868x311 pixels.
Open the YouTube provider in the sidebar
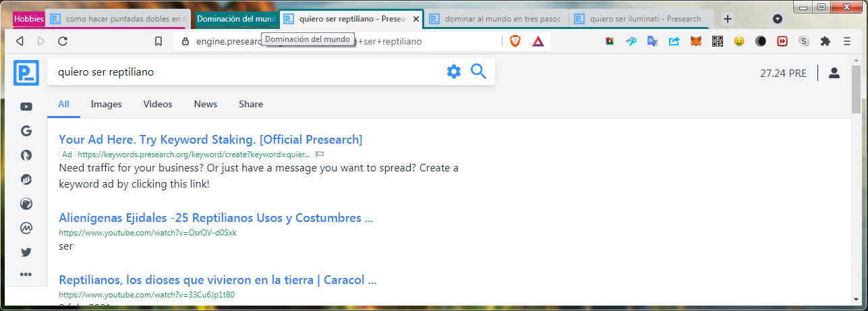[x=26, y=107]
